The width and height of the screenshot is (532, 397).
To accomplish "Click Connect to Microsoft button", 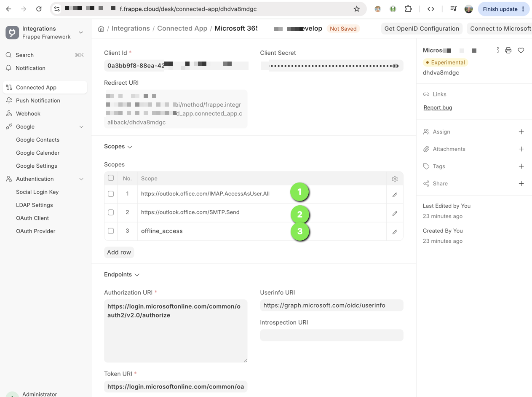I will coord(500,29).
